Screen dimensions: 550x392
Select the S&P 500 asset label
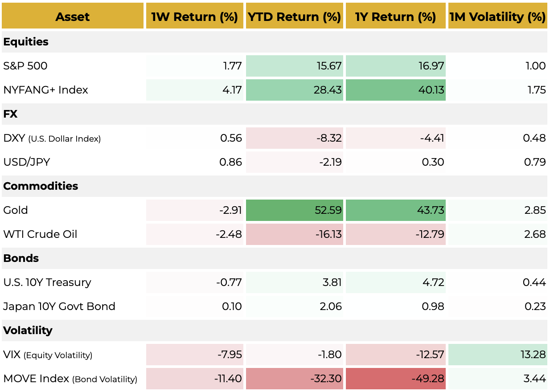[x=25, y=66]
